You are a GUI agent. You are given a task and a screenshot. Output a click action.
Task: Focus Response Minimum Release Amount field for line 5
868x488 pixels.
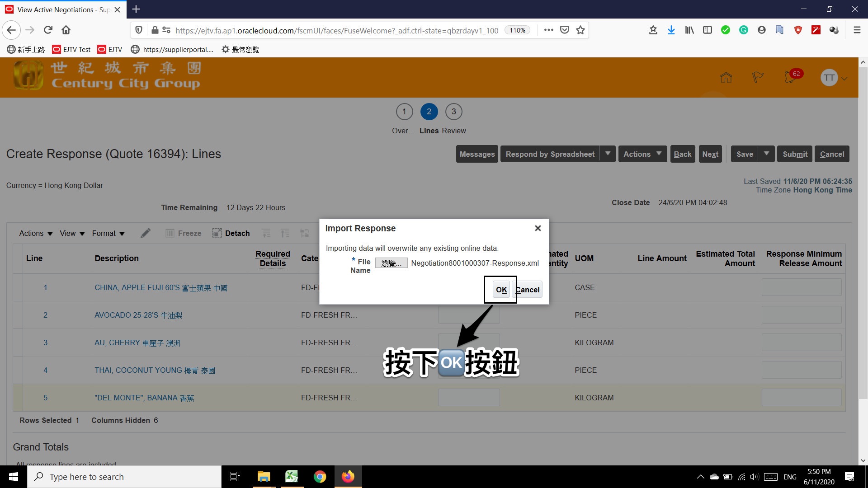801,398
